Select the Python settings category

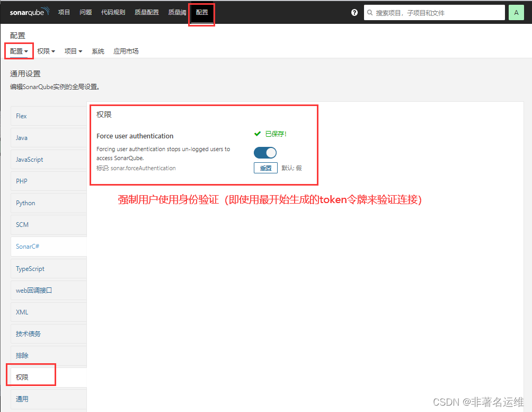coord(49,203)
